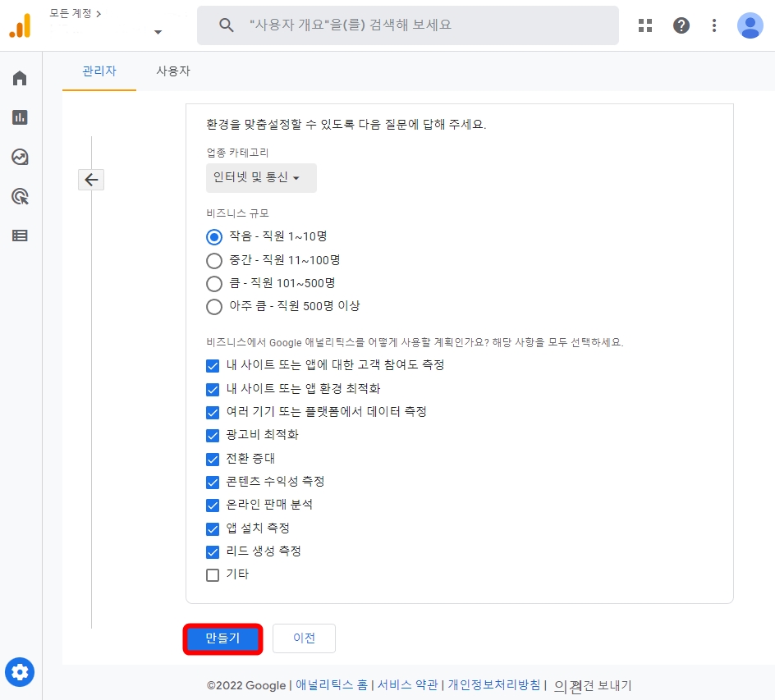This screenshot has width=775, height=700.
Task: Enable the 기타 checkbox
Action: (213, 574)
